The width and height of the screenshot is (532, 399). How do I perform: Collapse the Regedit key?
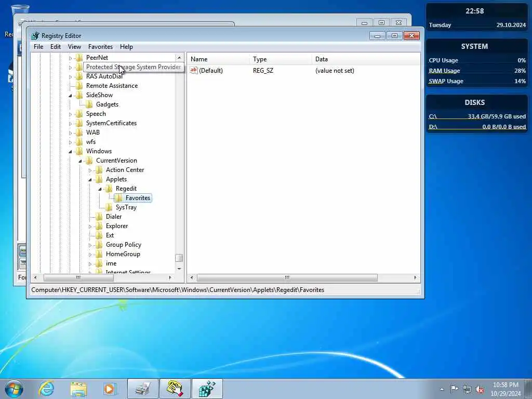pos(100,189)
